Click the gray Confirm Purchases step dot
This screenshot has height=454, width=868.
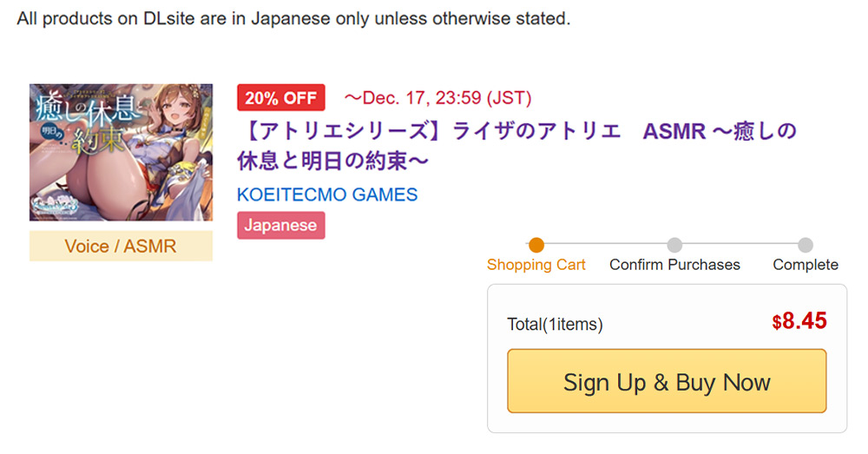pyautogui.click(x=674, y=245)
